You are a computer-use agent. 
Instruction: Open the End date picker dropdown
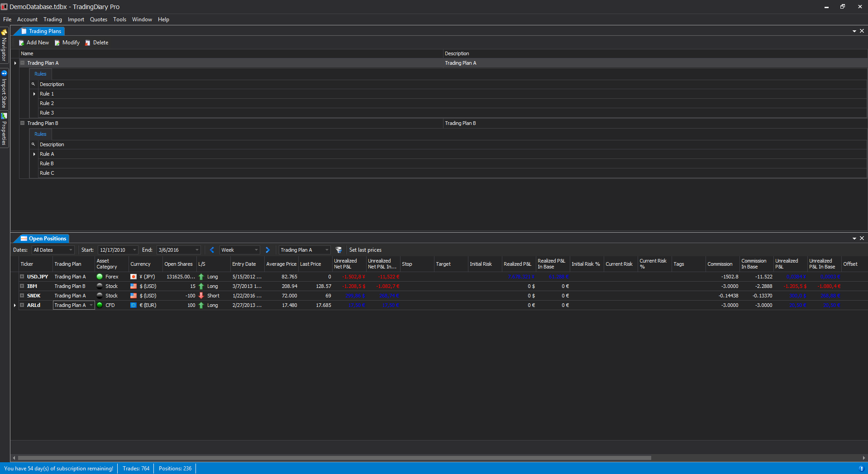coord(197,250)
